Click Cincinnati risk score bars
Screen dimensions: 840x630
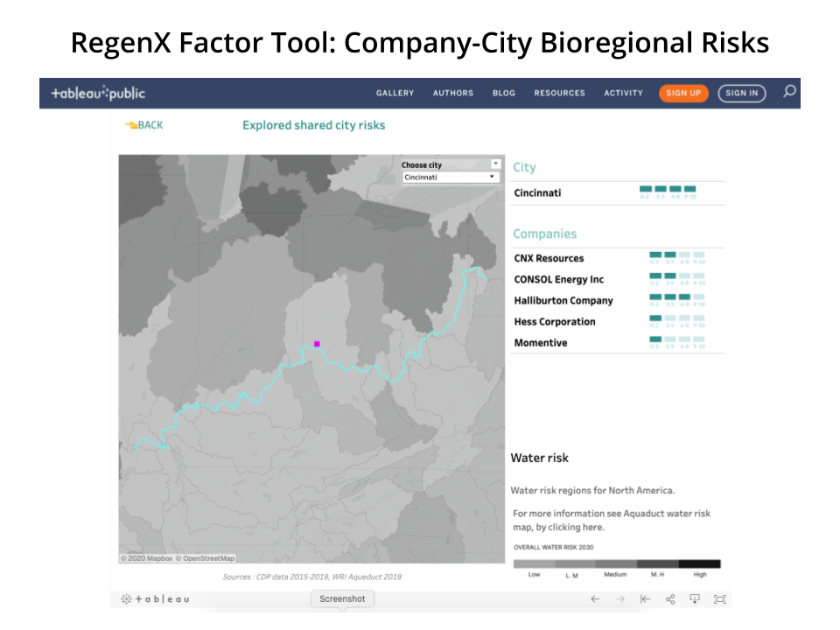[668, 192]
